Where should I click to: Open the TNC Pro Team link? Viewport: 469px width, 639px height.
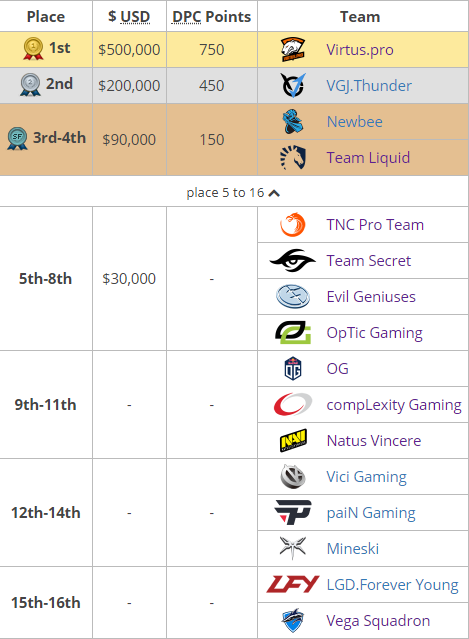point(375,225)
